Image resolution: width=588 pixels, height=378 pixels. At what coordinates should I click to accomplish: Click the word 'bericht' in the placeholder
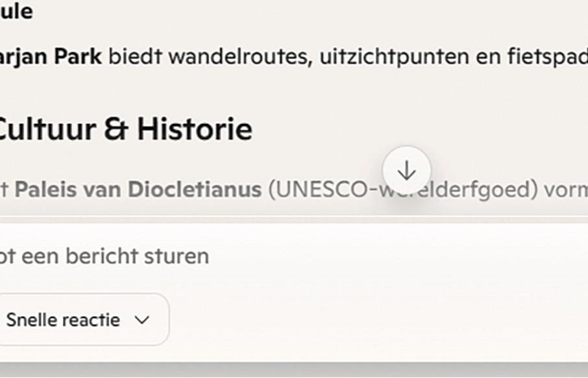(103, 256)
